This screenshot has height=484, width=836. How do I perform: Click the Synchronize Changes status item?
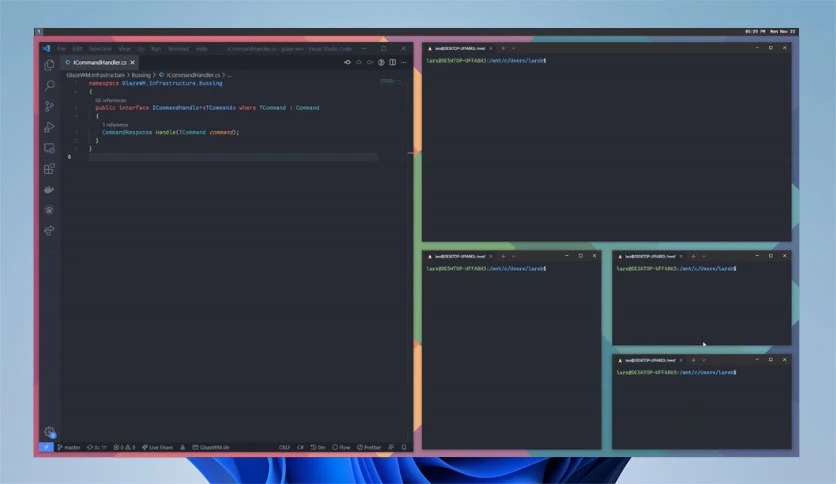tap(97, 447)
